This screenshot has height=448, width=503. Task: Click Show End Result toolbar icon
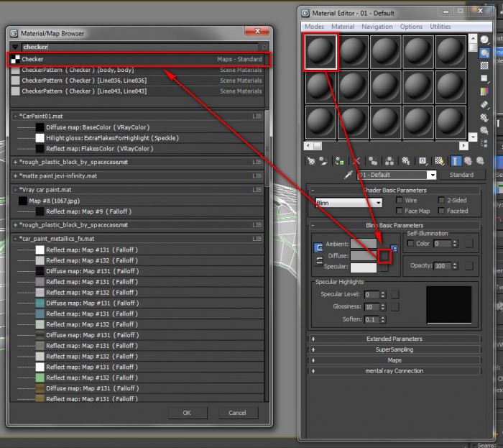click(x=457, y=160)
